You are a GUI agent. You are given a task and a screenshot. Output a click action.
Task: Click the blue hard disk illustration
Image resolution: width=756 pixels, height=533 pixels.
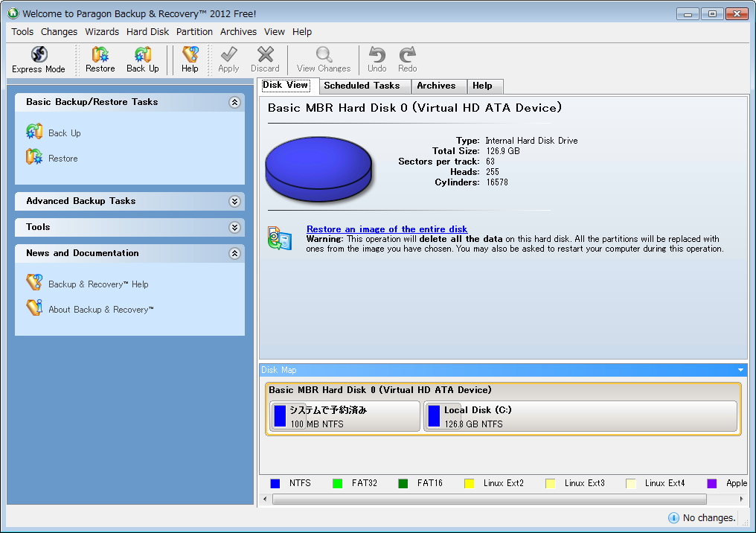tap(318, 168)
